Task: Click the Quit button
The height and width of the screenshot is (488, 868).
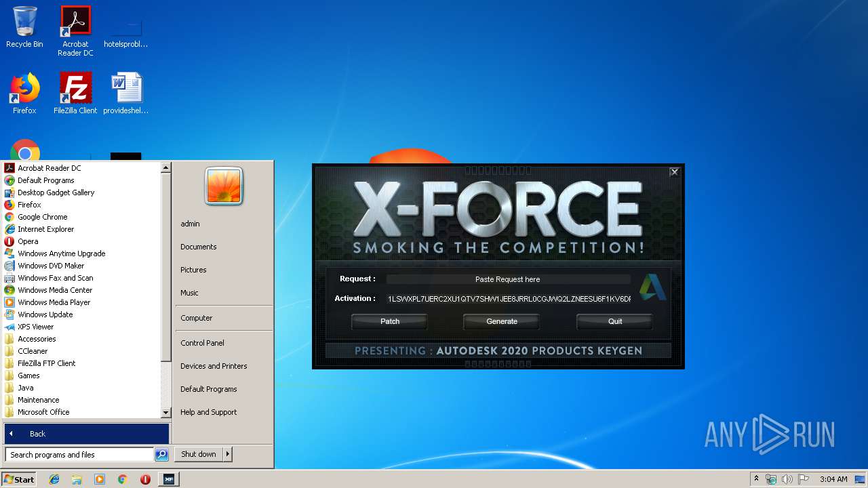Action: [614, 321]
